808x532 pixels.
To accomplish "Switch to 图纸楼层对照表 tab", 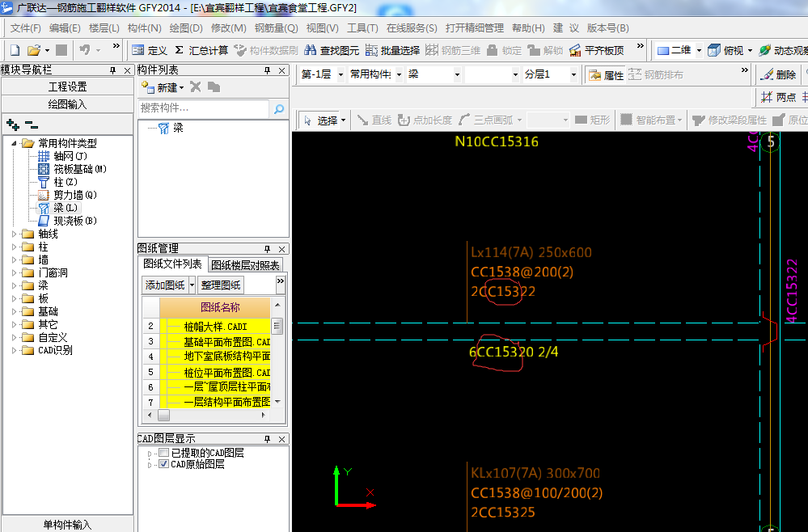I will 245,265.
